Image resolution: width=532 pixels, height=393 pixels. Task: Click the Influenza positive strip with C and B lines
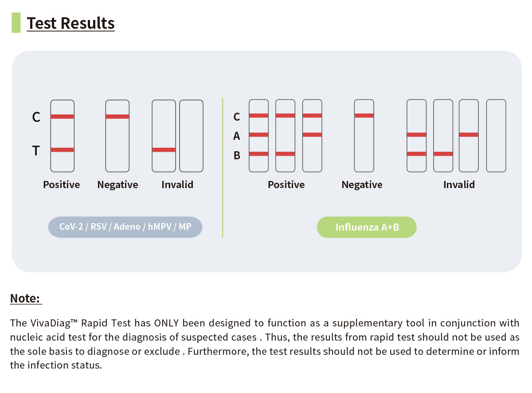[x=285, y=136]
